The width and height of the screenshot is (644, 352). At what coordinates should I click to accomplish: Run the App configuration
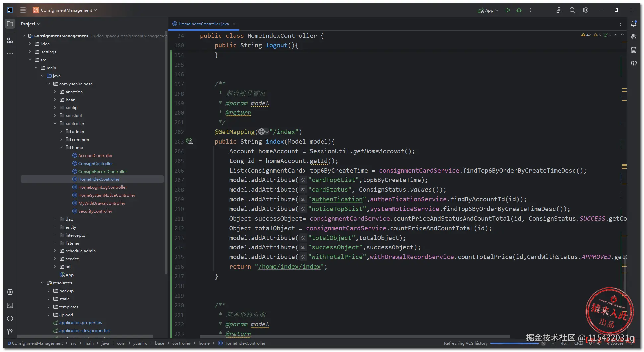(507, 10)
